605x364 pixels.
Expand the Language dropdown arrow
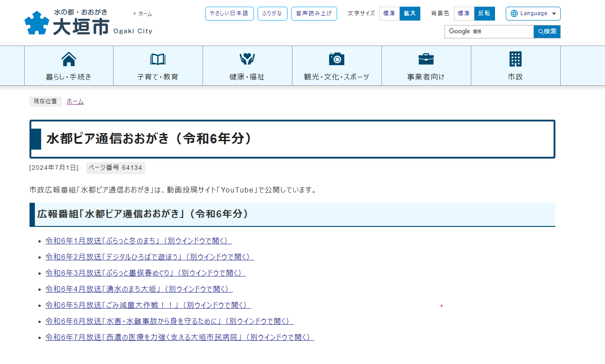coord(554,14)
